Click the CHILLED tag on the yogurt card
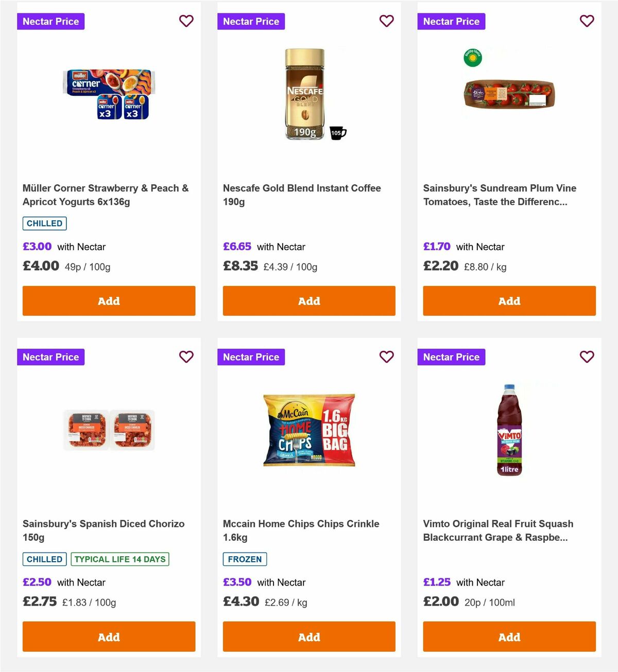This screenshot has width=618, height=672. tap(44, 223)
